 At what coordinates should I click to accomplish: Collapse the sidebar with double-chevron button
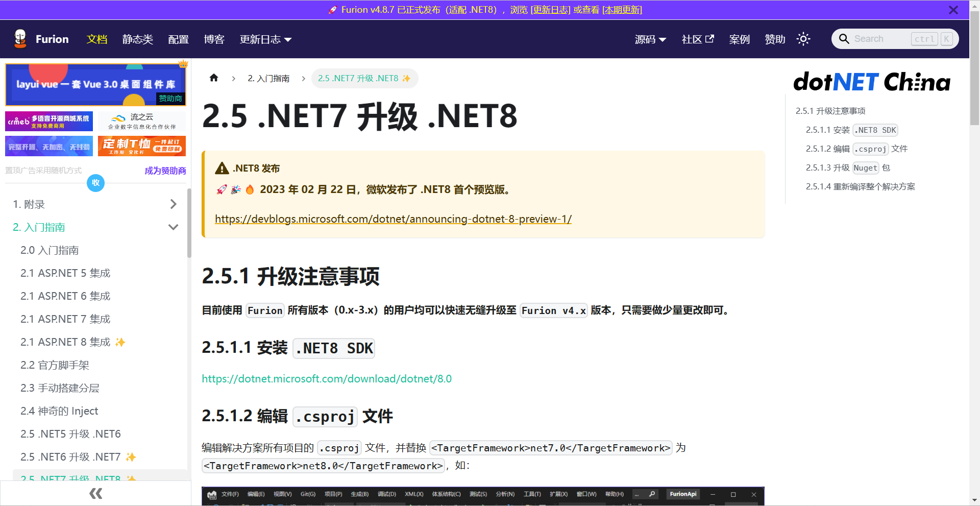[95, 493]
